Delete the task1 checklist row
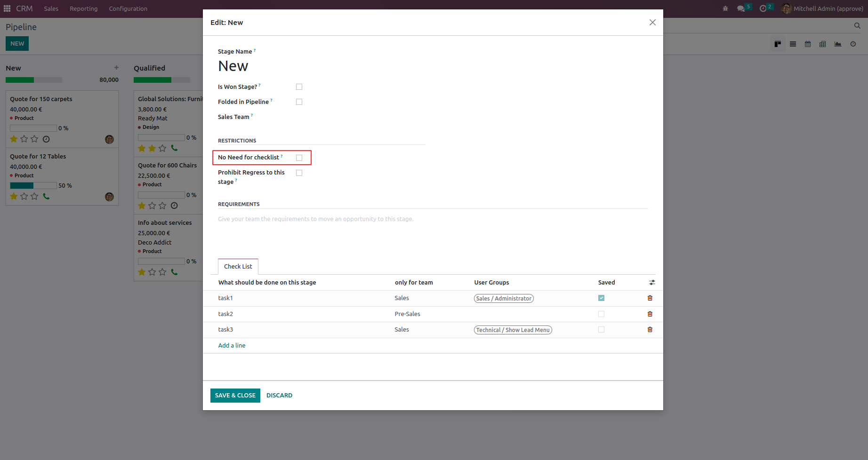The height and width of the screenshot is (460, 868). (x=650, y=298)
